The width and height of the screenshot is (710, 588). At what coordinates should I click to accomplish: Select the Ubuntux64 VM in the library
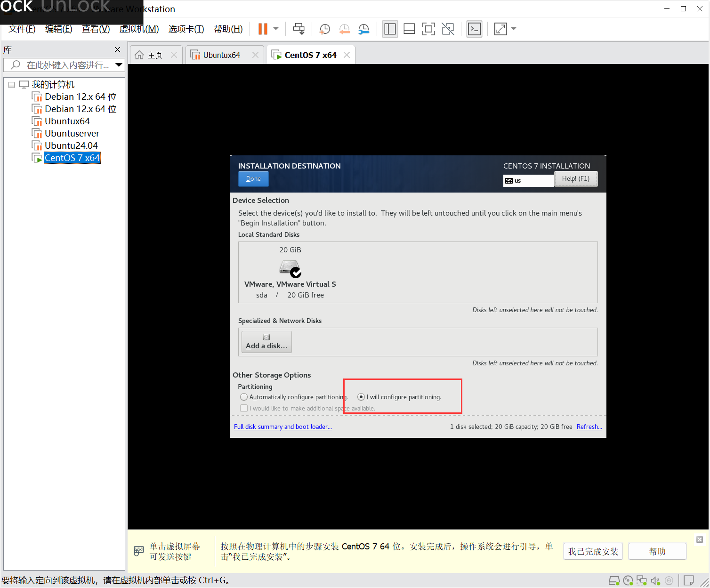pos(67,121)
